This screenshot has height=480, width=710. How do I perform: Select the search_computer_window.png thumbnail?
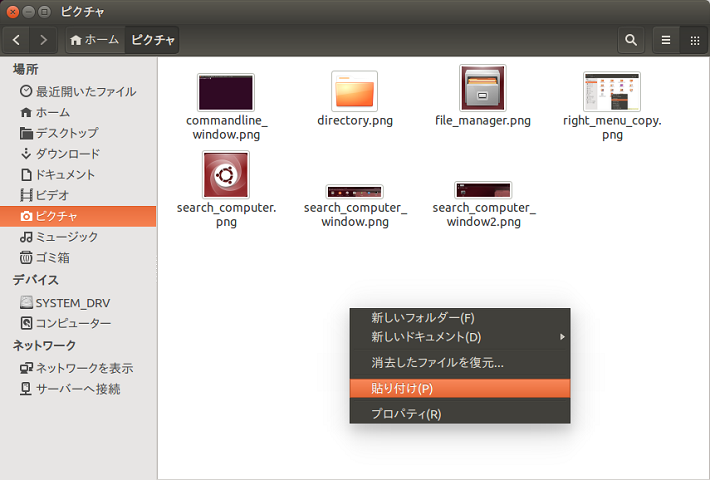pos(355,192)
